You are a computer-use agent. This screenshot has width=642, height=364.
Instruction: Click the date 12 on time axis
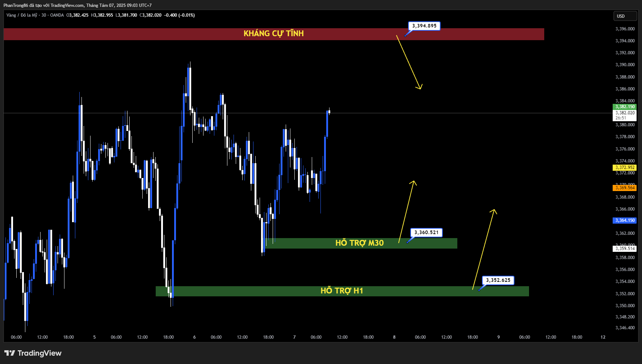click(x=603, y=337)
